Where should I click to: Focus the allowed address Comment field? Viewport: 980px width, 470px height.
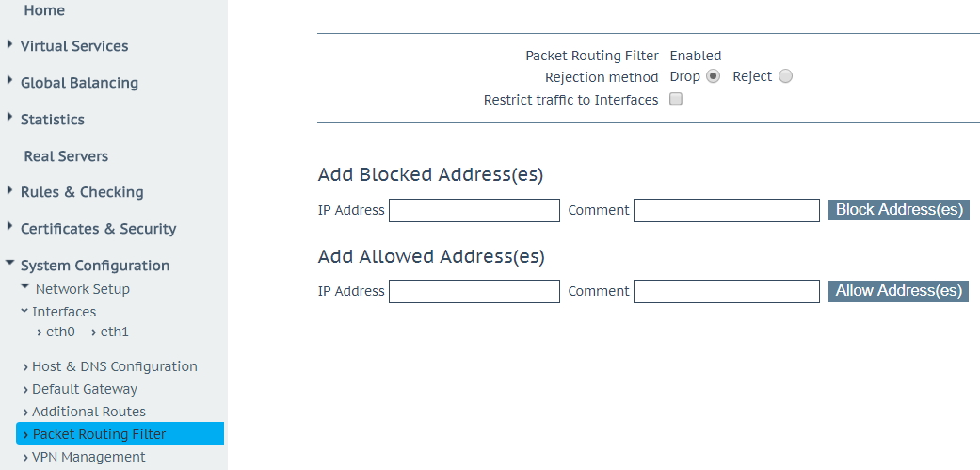click(726, 291)
